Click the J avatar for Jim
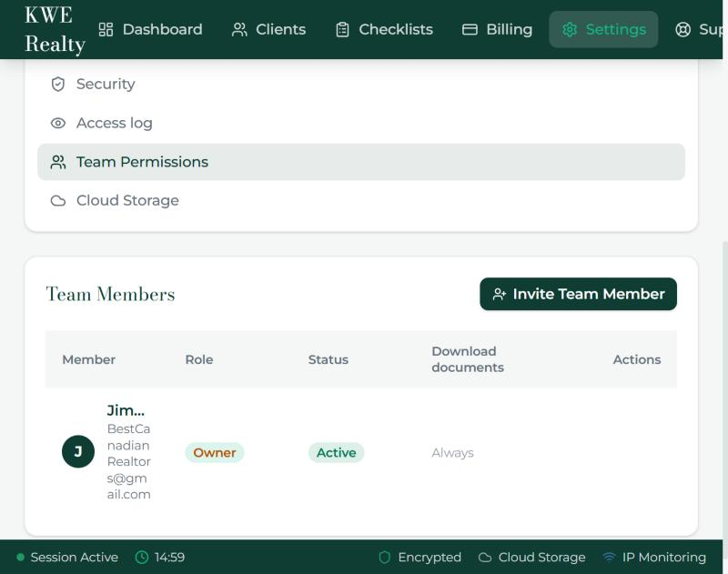The height and width of the screenshot is (574, 728). click(78, 451)
